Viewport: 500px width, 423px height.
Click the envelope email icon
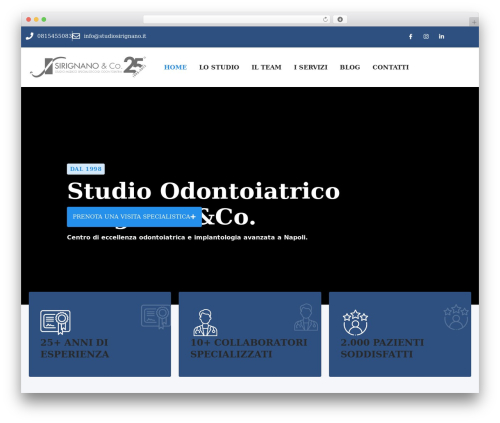[76, 36]
